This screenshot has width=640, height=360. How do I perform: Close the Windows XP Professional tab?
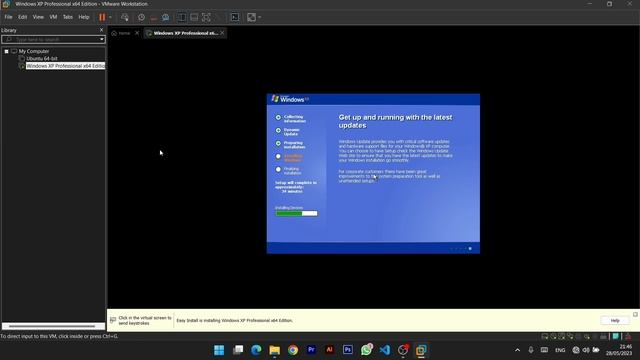click(222, 33)
